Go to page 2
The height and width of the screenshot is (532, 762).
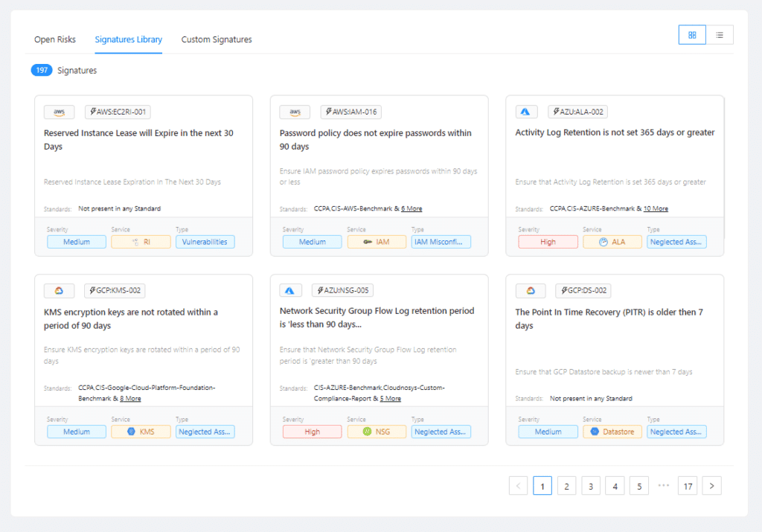coord(566,486)
